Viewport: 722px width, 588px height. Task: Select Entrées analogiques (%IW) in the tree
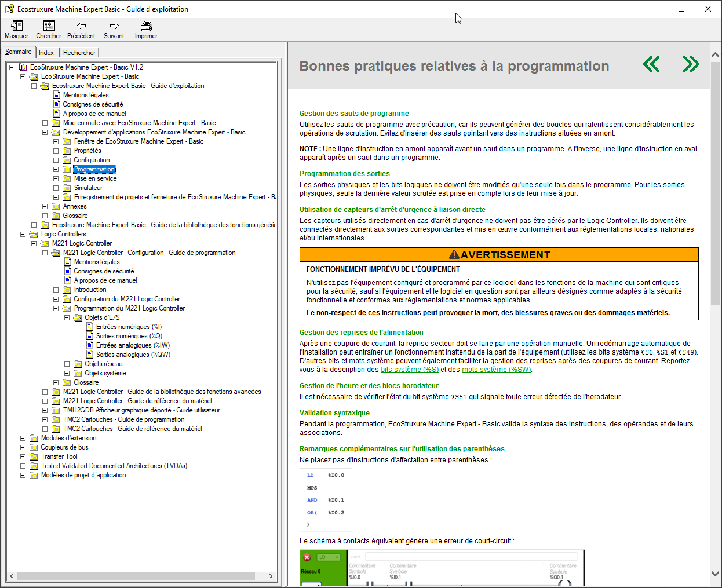133,345
